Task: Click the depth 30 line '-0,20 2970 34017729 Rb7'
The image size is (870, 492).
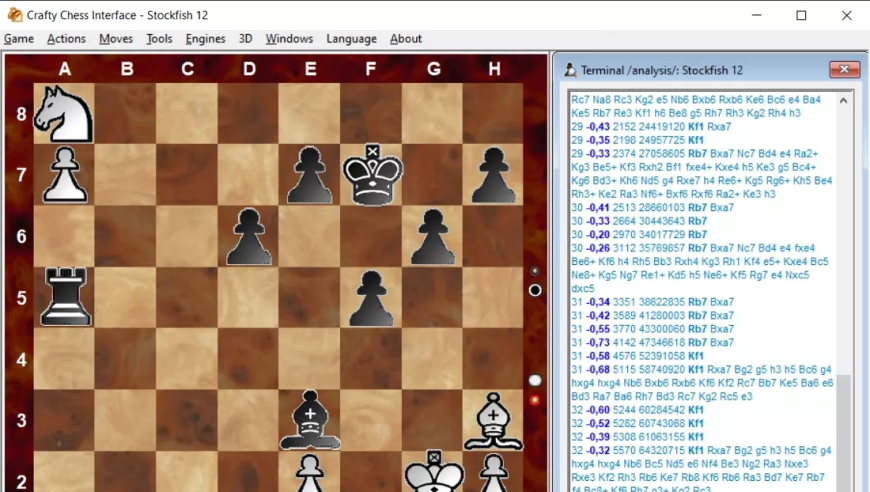Action: (639, 235)
